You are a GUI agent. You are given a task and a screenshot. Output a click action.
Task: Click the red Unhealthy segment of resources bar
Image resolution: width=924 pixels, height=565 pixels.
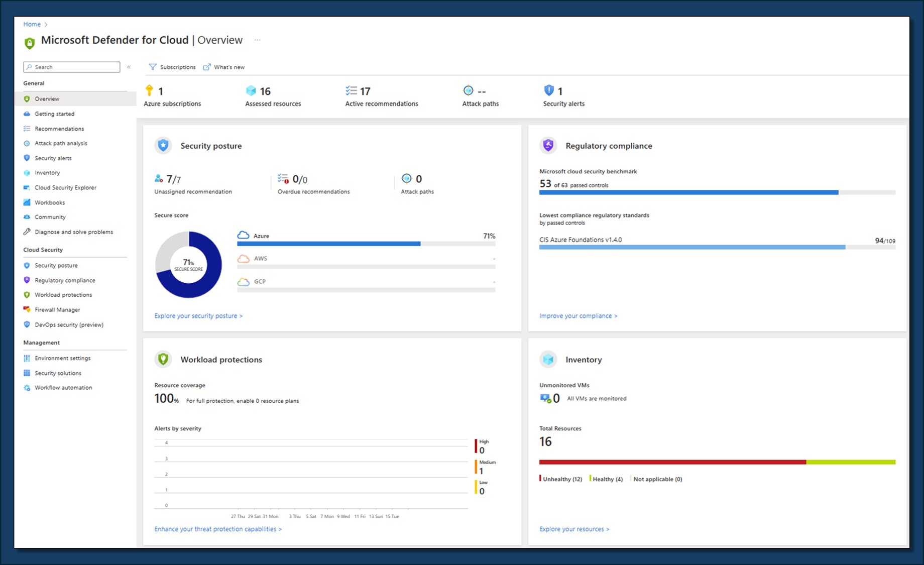(672, 462)
